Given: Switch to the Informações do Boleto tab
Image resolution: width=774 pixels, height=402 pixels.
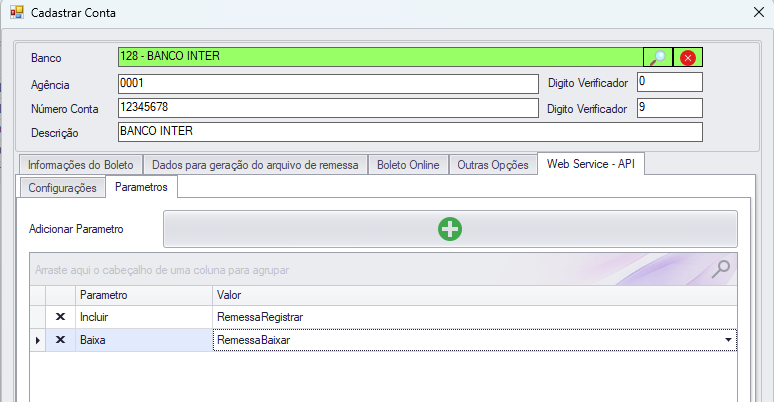Looking at the screenshot, I should pyautogui.click(x=81, y=165).
